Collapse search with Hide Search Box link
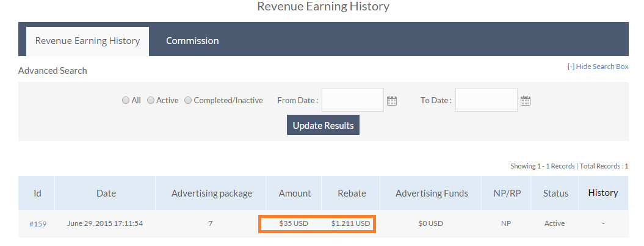The width and height of the screenshot is (644, 246). point(598,67)
